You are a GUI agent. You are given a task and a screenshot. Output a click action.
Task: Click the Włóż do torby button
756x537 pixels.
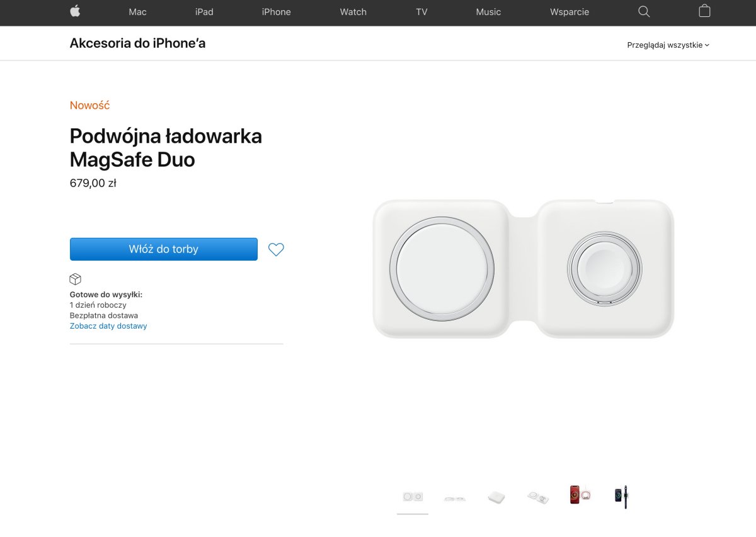164,249
